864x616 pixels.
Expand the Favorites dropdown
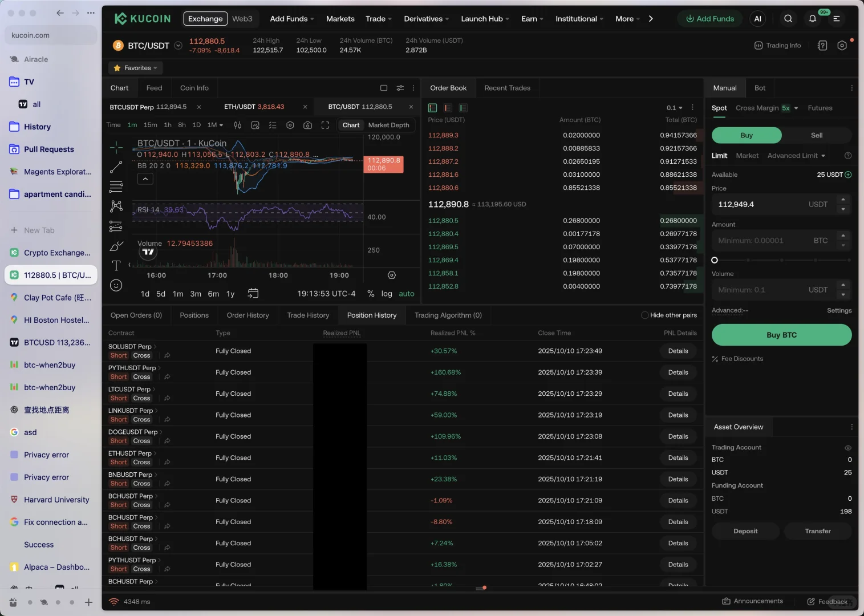(136, 68)
